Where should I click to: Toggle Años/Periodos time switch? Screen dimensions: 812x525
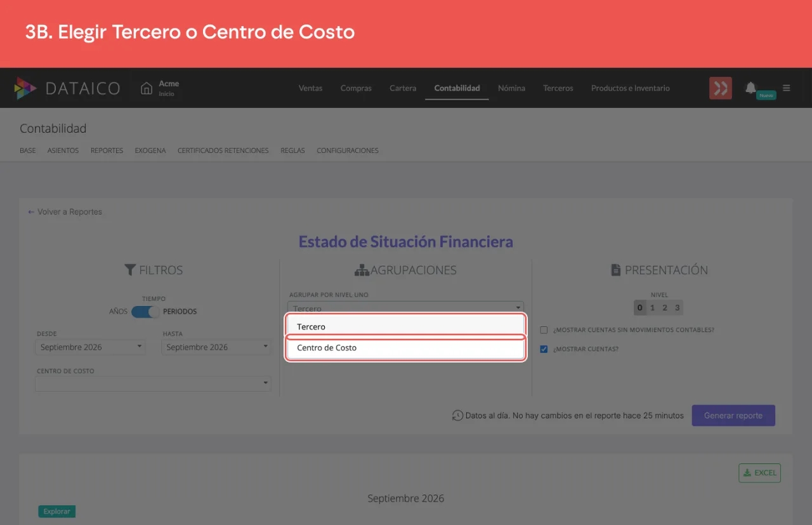146,312
